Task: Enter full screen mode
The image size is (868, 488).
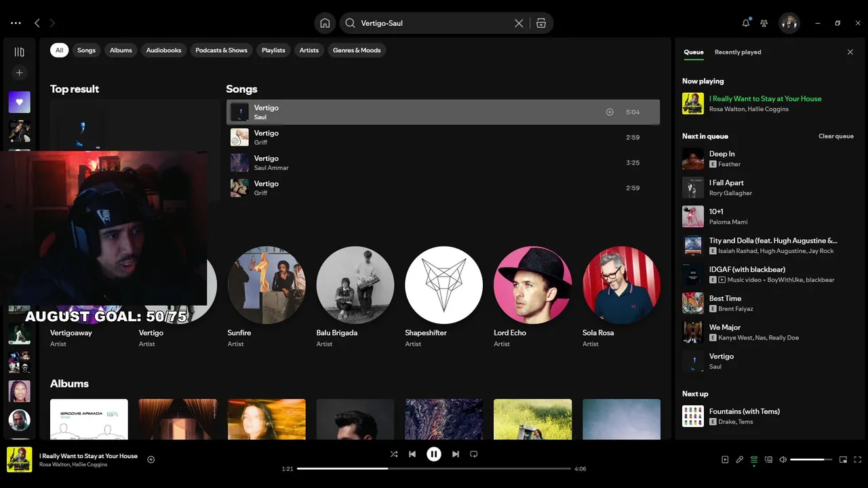Action: tap(858, 460)
